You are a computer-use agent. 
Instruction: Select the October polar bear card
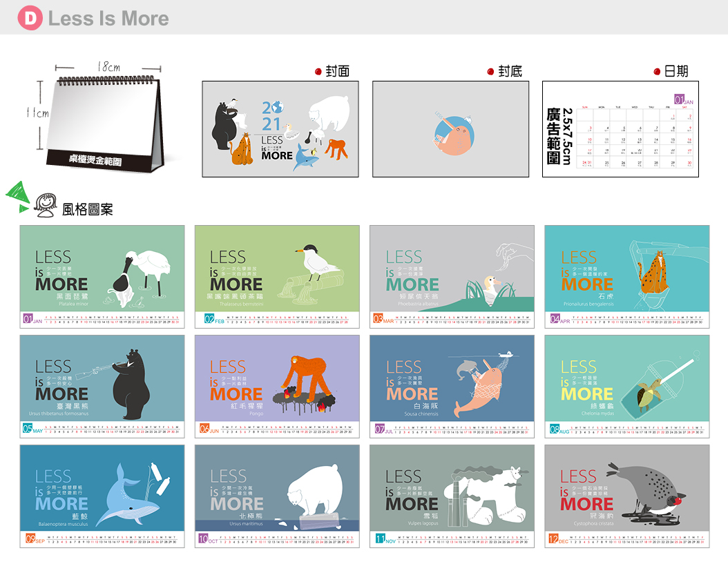pyautogui.click(x=277, y=496)
